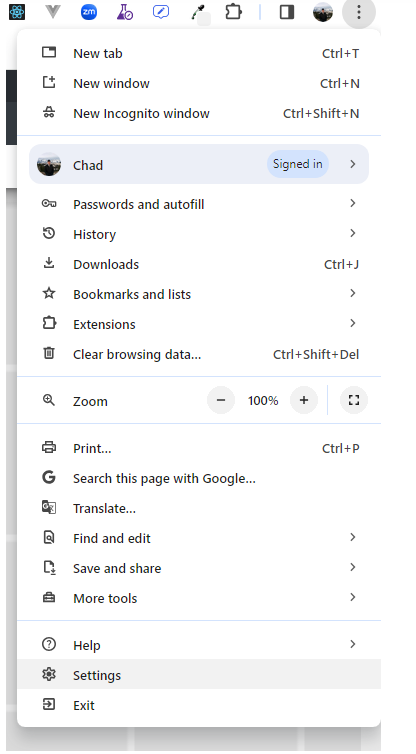Click the profile avatar in toolbar
Viewport: 416px width, 754px height.
pos(323,12)
